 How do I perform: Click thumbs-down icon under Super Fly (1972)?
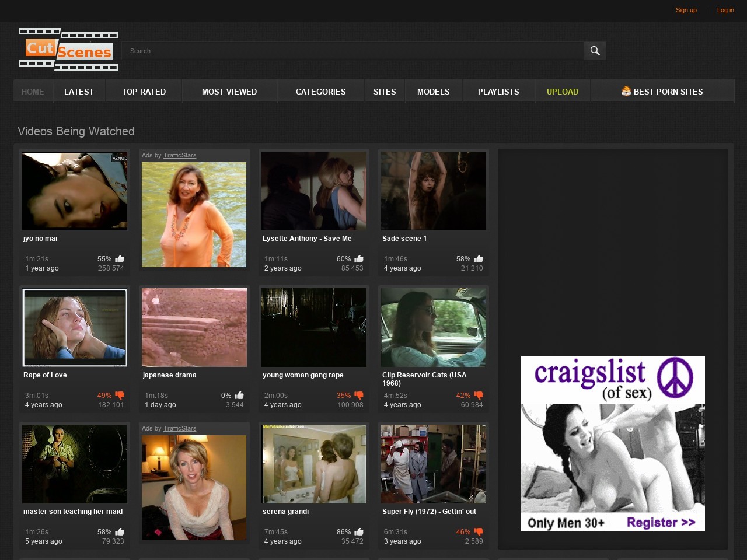[x=479, y=532]
